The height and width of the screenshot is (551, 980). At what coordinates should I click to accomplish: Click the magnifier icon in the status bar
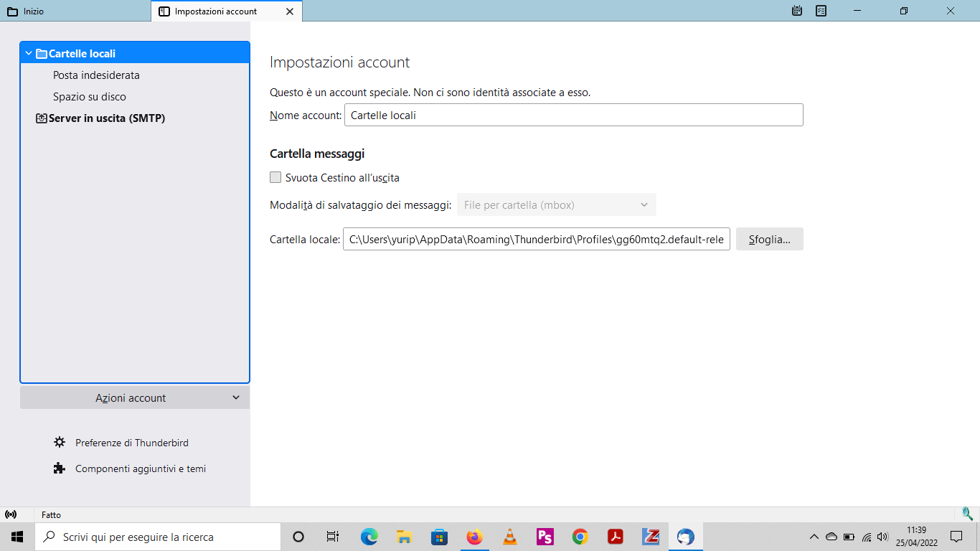[x=968, y=514]
